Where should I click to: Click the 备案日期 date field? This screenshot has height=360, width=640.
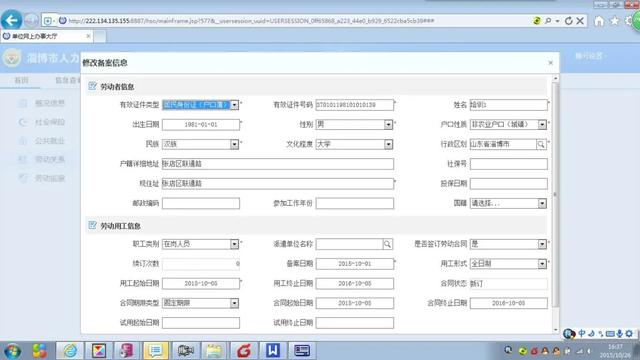(355, 264)
